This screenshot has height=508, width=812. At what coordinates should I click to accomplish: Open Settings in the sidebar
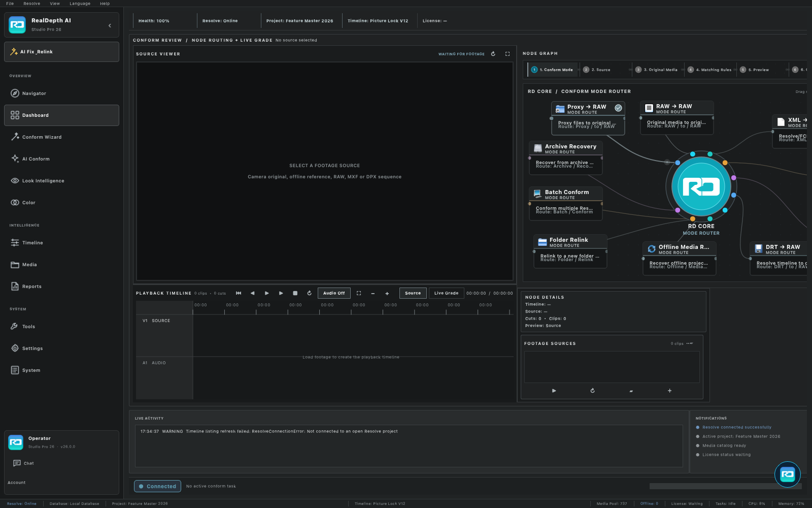[x=61, y=348]
